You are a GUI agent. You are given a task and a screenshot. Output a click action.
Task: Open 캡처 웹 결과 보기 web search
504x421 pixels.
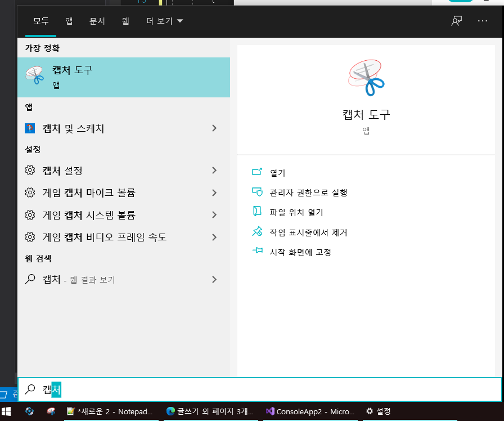click(x=124, y=280)
